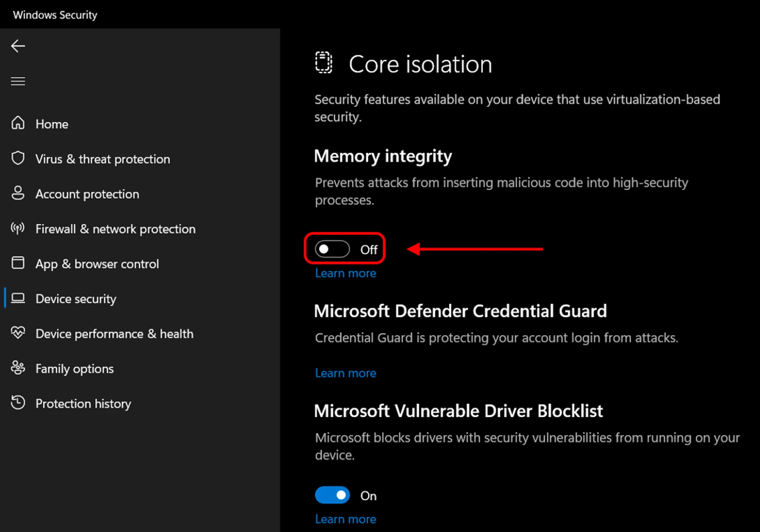Viewport: 760px width, 532px height.
Task: Click the App & browser window icon
Action: coord(18,263)
